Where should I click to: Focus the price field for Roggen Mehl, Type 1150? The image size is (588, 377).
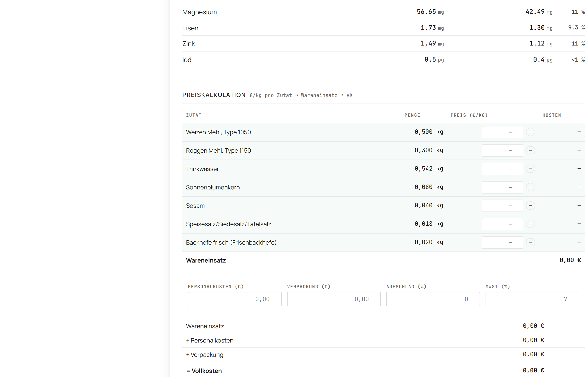click(502, 151)
